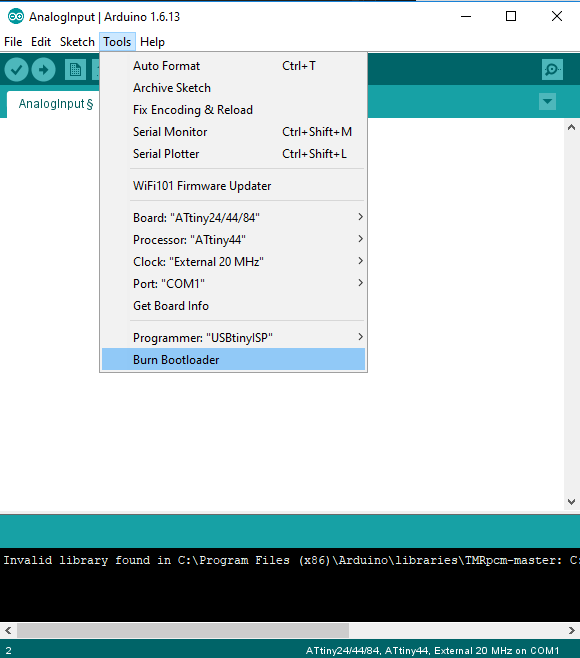The width and height of the screenshot is (580, 658).
Task: Open WiFi101 Firmware Updater
Action: 233,186
